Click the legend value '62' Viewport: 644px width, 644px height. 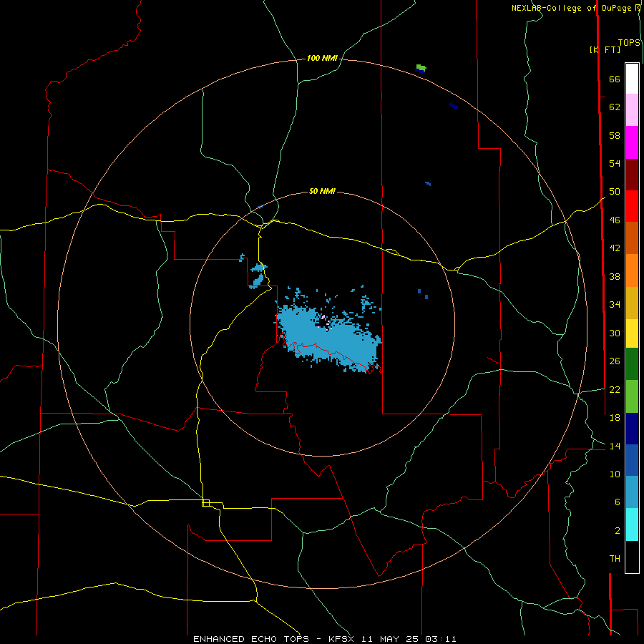point(615,107)
